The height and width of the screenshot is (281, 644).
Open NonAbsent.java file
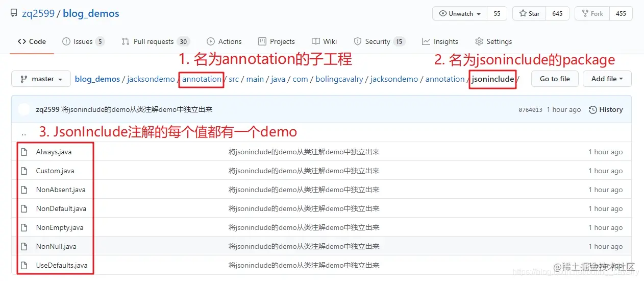[x=61, y=190]
